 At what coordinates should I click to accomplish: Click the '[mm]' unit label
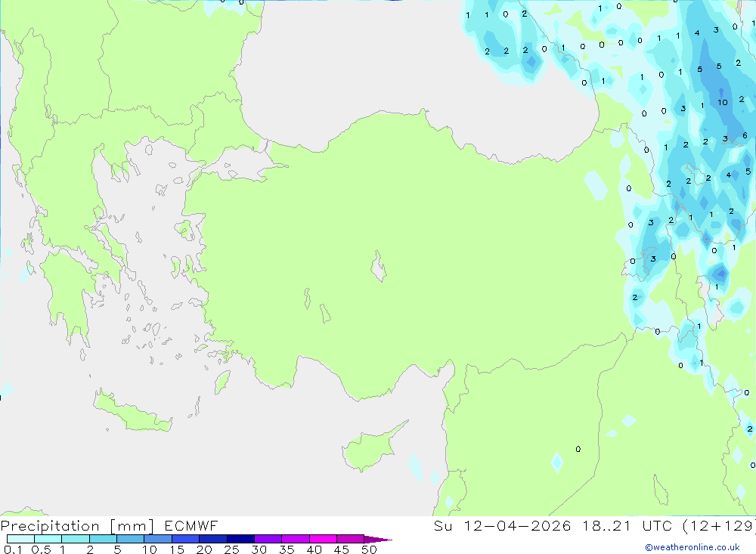[132, 526]
